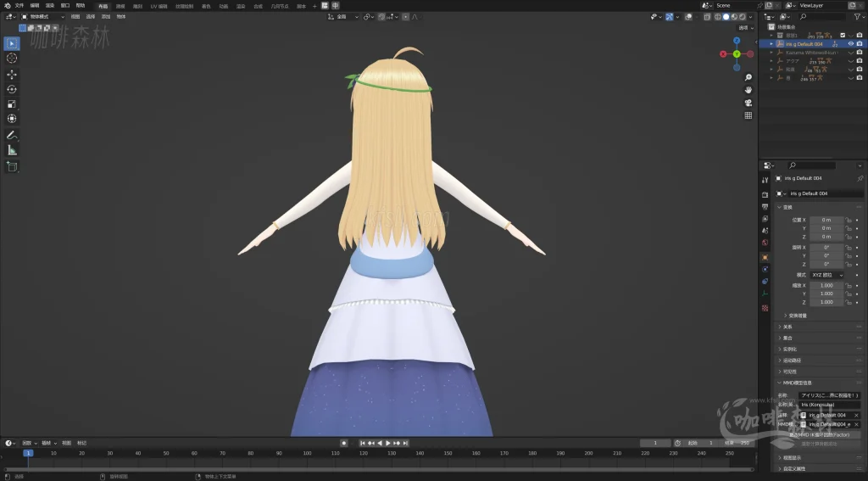Select the Transform tool
Screen dimensions: 868x481
pos(12,119)
